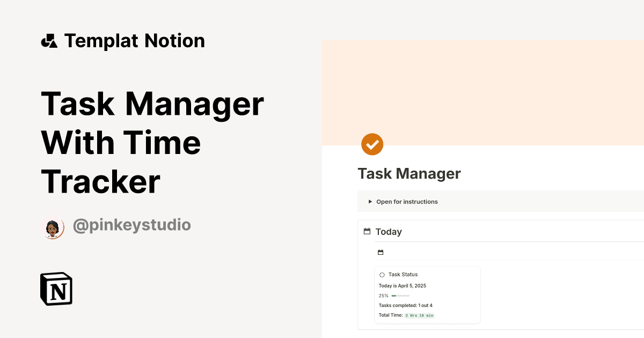Click the orange checkmark page icon
The height and width of the screenshot is (338, 644).
tap(372, 144)
